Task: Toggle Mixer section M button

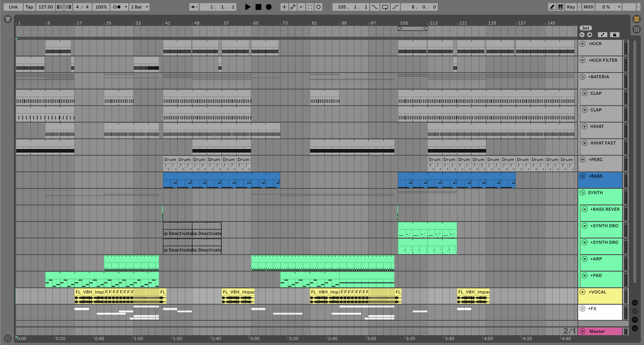Action: coord(635,319)
